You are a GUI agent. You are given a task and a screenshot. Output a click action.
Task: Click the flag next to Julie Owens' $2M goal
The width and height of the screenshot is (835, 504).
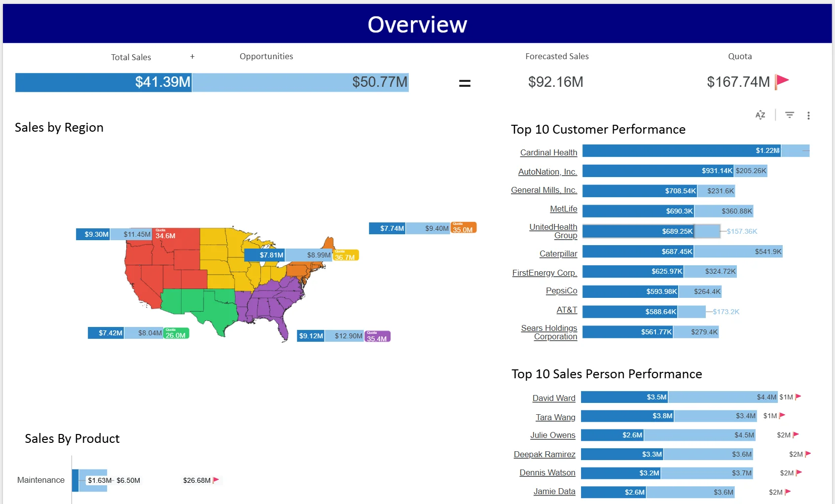point(796,435)
